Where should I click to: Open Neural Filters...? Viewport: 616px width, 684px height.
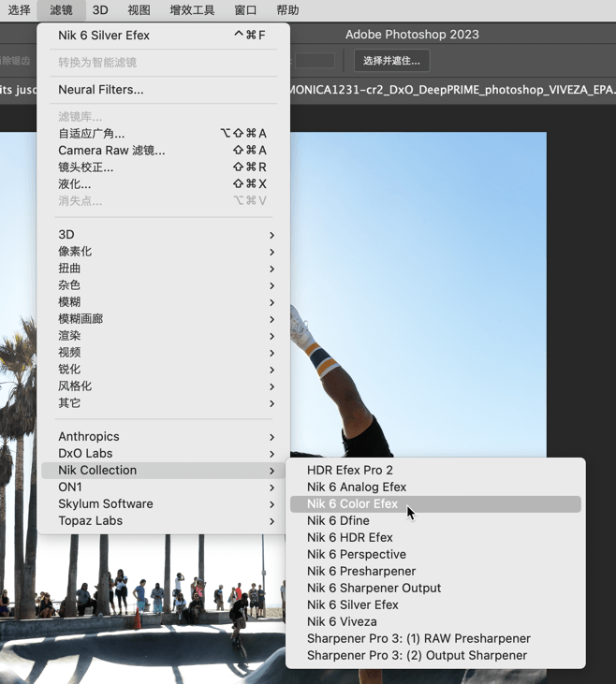pos(163,90)
